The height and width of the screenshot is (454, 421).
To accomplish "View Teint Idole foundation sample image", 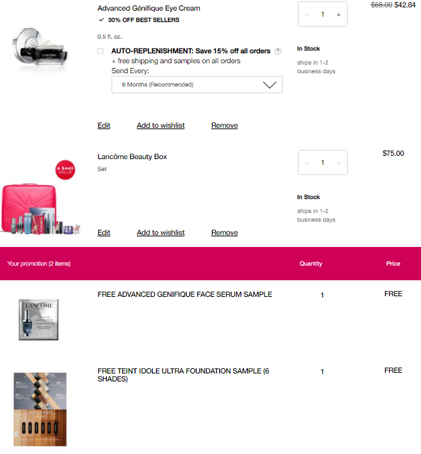I will [40, 409].
